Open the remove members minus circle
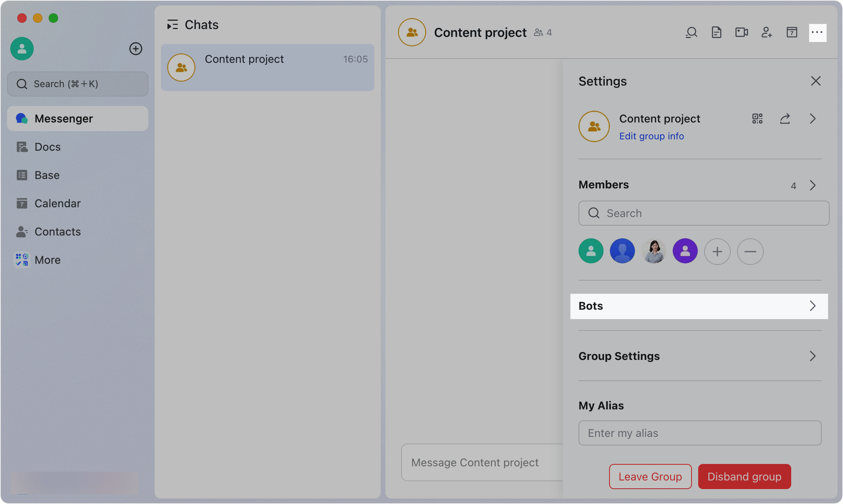 [750, 251]
